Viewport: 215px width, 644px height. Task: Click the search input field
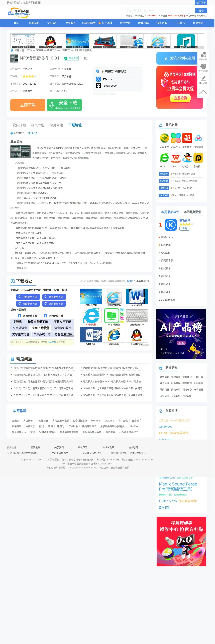[160, 11]
